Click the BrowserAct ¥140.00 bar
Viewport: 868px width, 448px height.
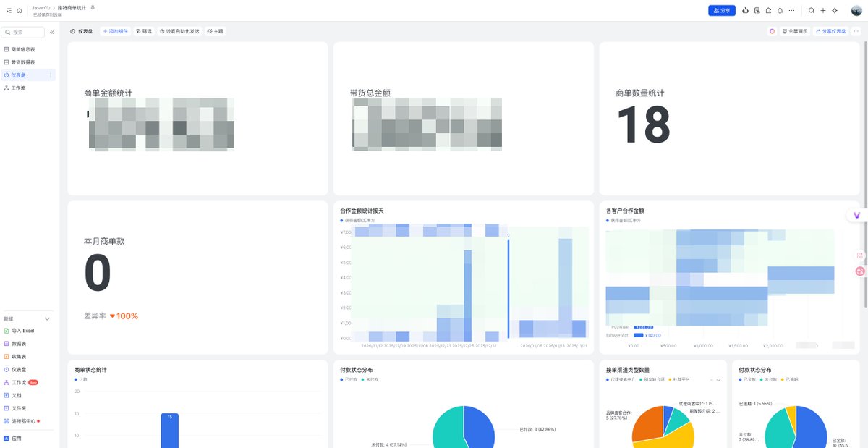[638, 335]
